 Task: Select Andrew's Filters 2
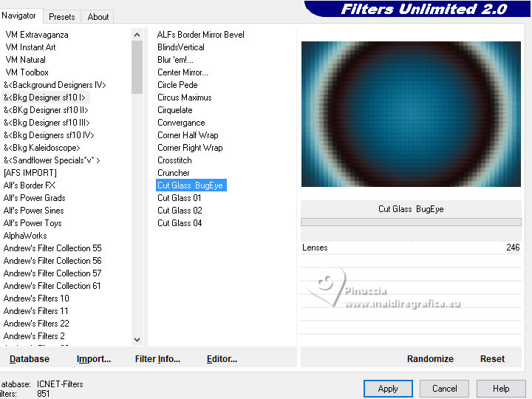point(34,336)
